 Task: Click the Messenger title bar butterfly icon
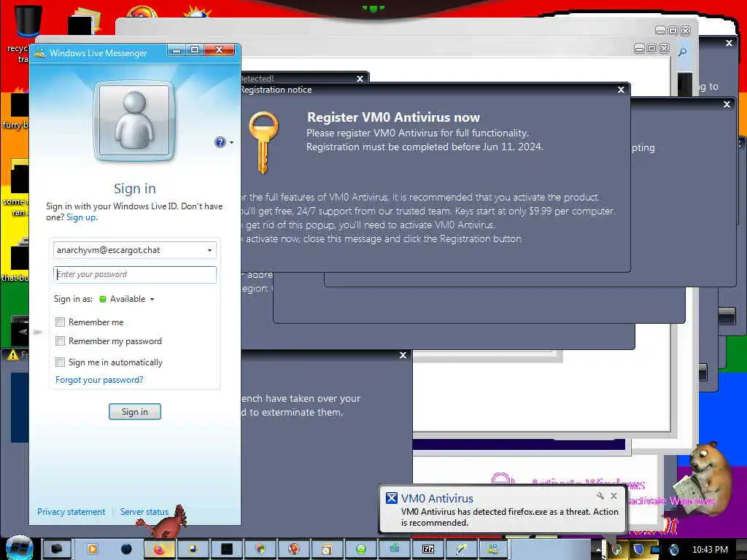(41, 52)
